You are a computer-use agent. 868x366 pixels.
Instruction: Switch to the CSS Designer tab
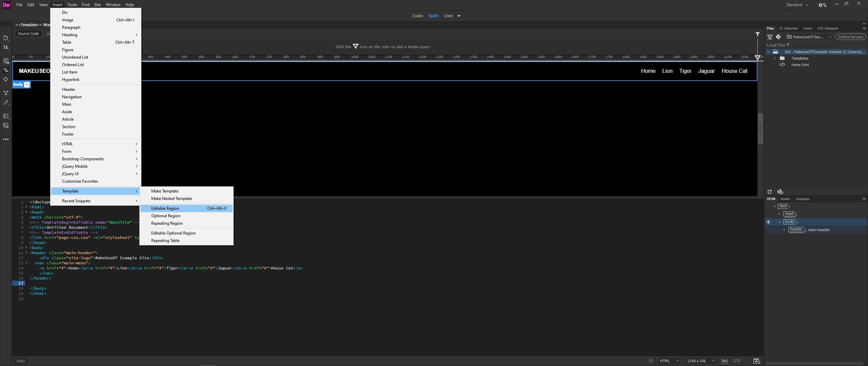tap(827, 28)
